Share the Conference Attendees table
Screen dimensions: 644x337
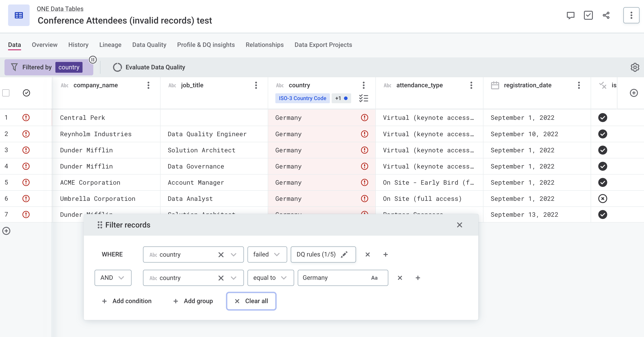606,15
